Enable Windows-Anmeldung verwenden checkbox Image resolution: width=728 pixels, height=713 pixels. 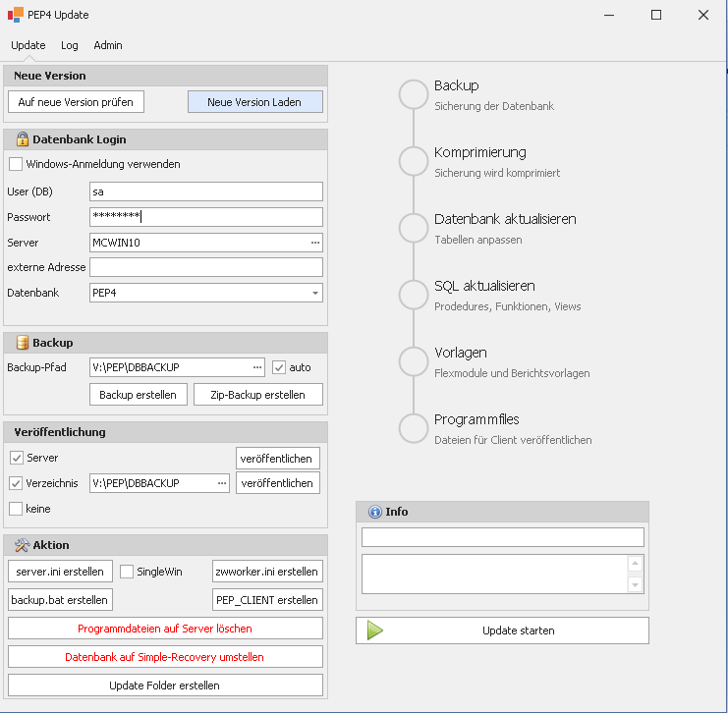(x=16, y=164)
